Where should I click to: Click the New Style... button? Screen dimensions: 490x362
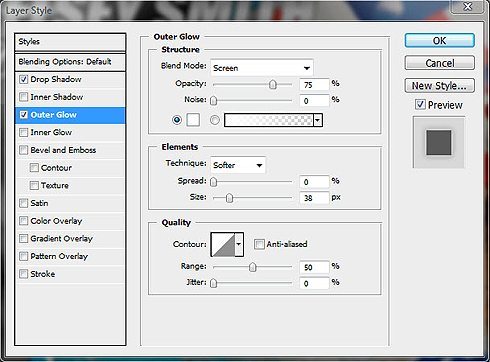[439, 86]
